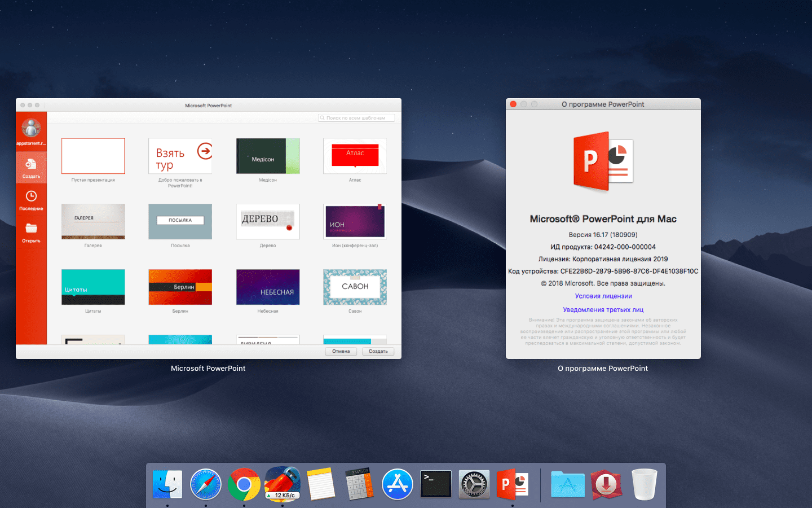Click the 'Код устройства' device code line

[x=603, y=271]
